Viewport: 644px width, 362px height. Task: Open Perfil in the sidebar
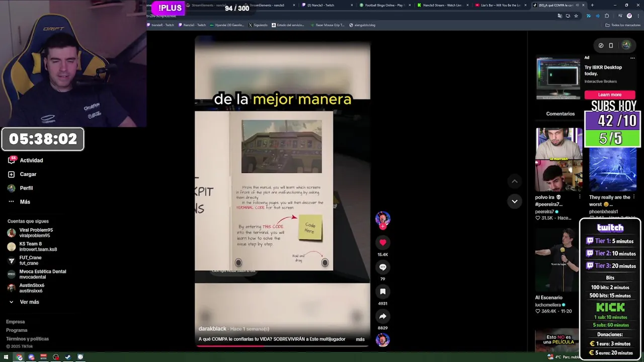pyautogui.click(x=20, y=188)
